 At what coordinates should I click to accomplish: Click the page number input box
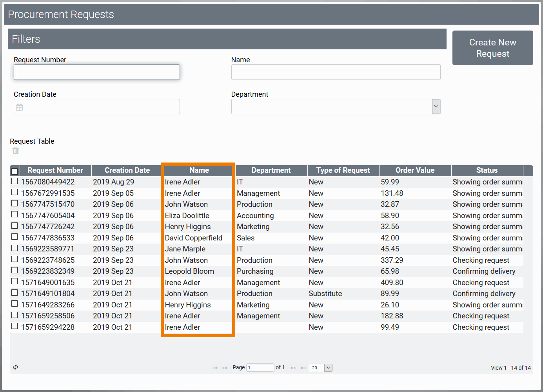(260, 368)
